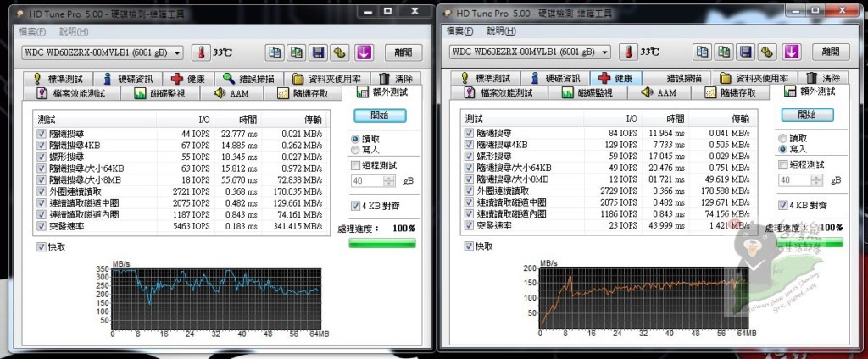The height and width of the screenshot is (359, 868).
Task: Click 時間 column header in right window
Action: pyautogui.click(x=665, y=119)
